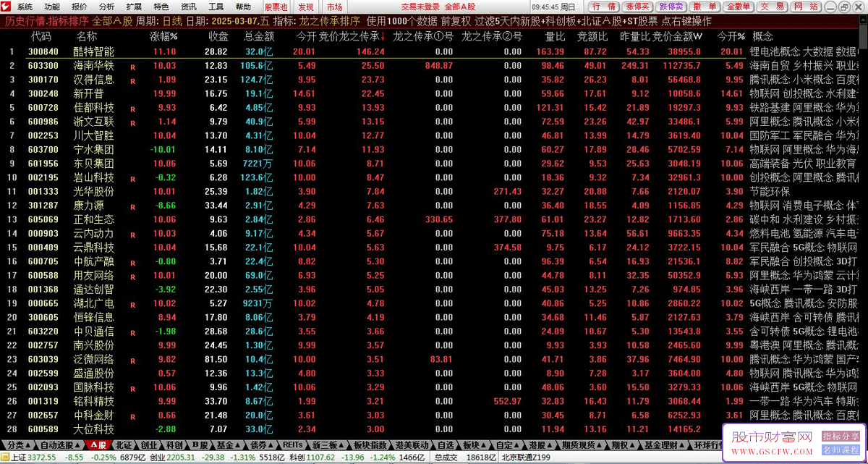Switch to the 创业 board tab
The width and height of the screenshot is (868, 464).
149,444
